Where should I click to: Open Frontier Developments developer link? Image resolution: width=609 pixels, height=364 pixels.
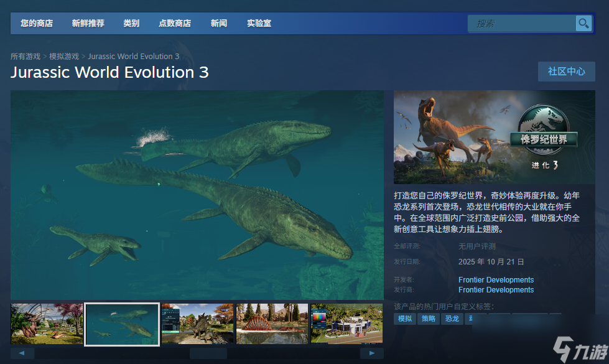(x=496, y=280)
